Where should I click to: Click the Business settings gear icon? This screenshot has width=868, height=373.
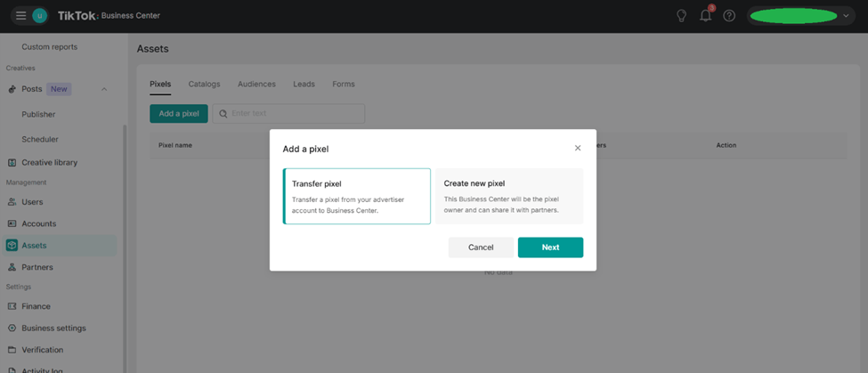click(x=12, y=328)
